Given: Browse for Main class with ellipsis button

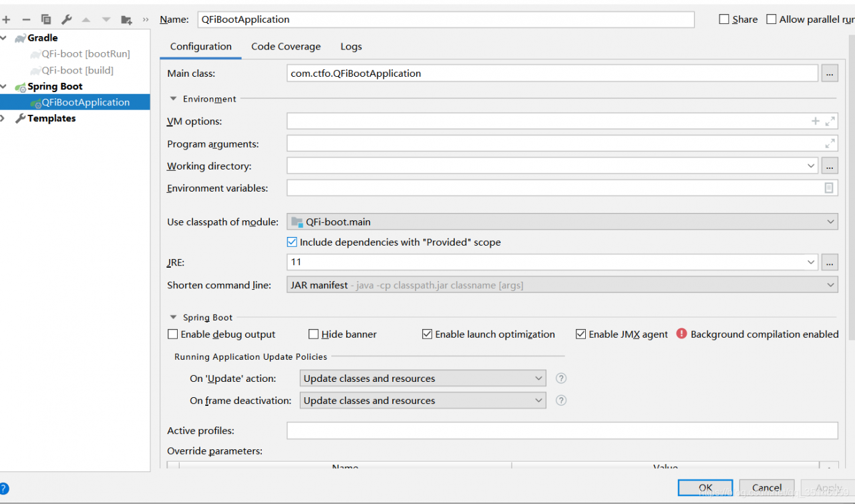Looking at the screenshot, I should coord(830,73).
